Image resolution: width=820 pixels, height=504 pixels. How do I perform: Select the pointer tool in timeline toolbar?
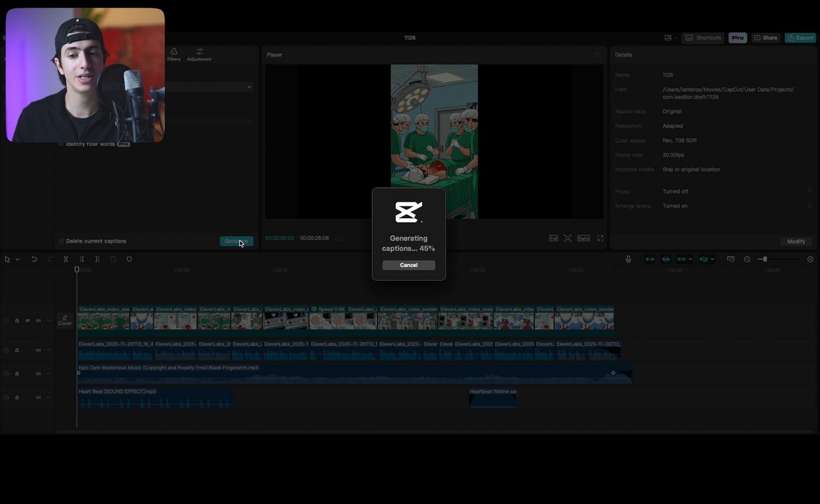[7, 259]
